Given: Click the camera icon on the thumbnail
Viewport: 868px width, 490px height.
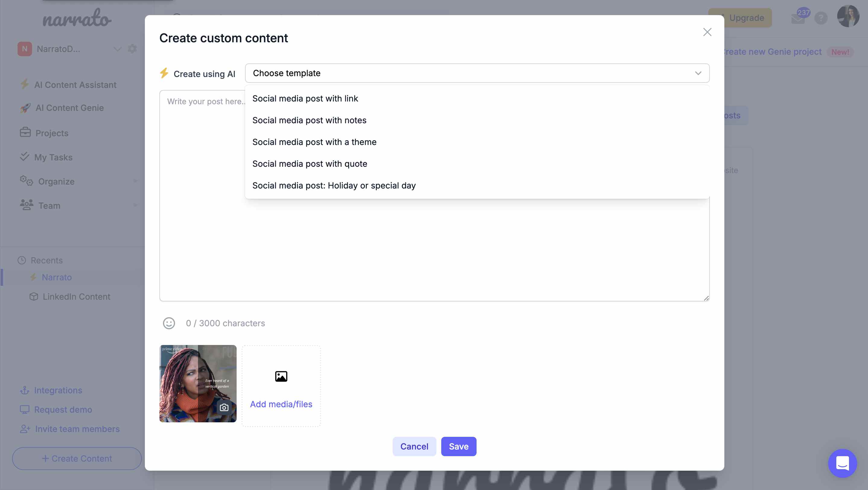Looking at the screenshot, I should point(224,408).
